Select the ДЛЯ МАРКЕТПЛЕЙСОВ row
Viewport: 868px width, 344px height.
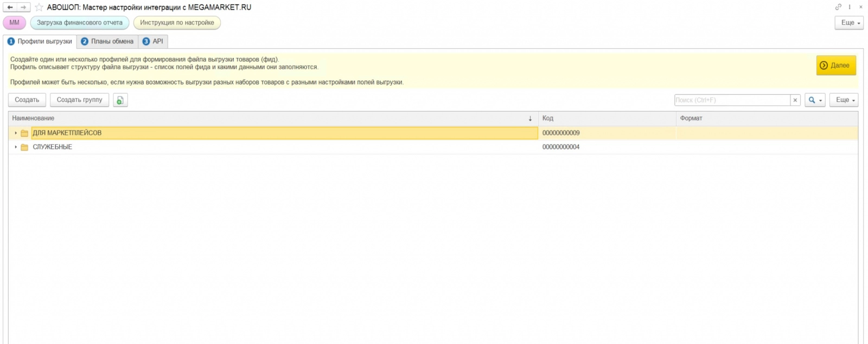click(433, 133)
